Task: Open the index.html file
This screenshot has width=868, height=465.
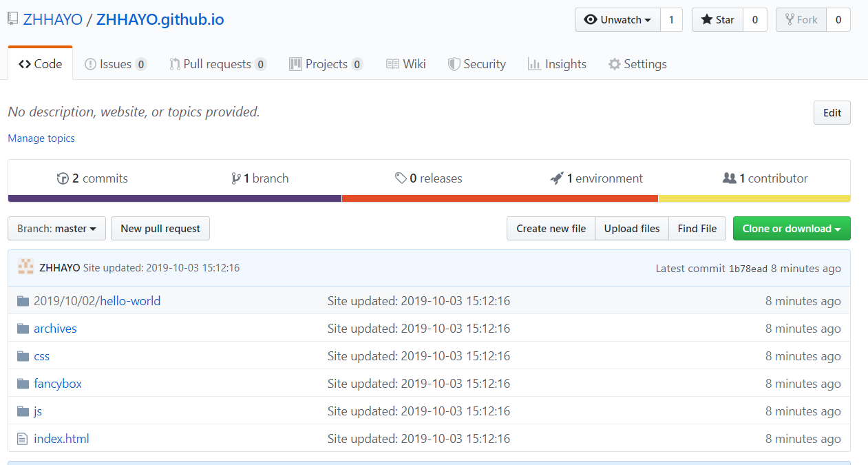Action: [61, 439]
